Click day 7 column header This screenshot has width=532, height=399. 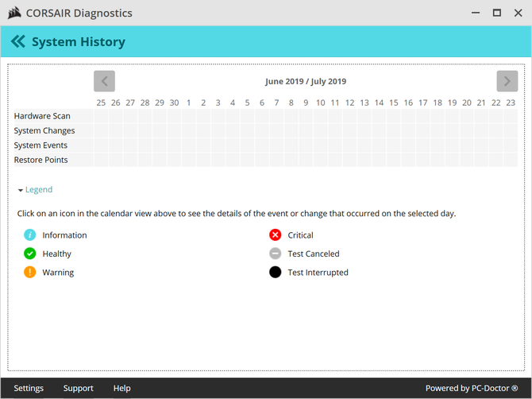[276, 103]
